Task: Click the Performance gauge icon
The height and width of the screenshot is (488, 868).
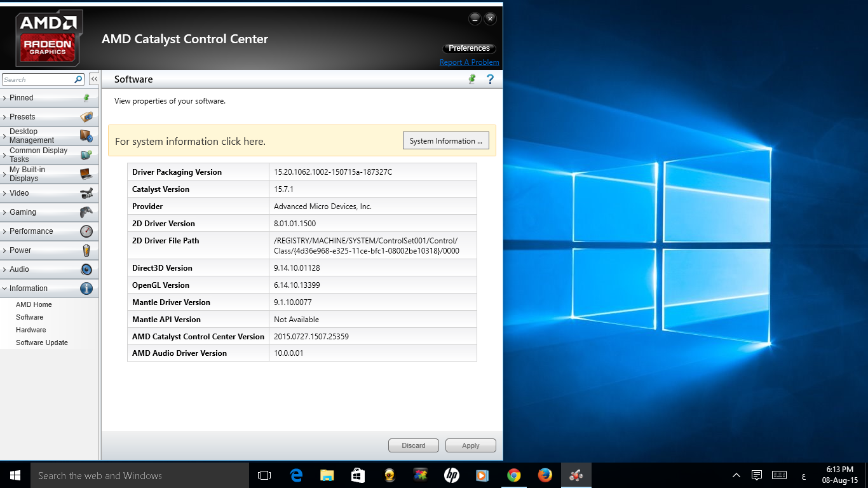Action: click(86, 231)
